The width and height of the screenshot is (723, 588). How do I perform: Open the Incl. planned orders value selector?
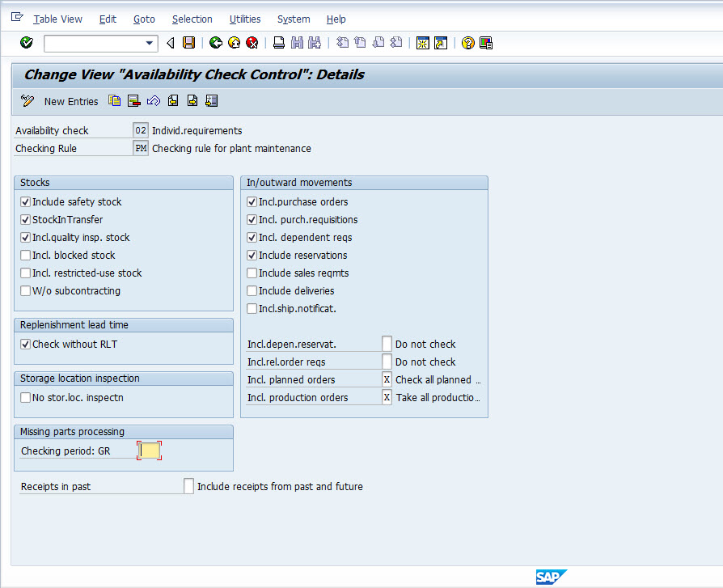[x=387, y=379]
